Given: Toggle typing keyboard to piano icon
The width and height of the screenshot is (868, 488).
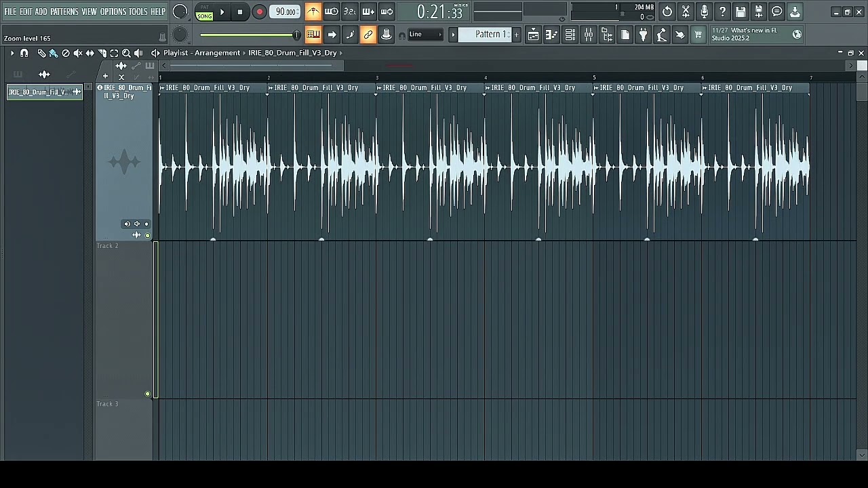Looking at the screenshot, I should point(313,35).
